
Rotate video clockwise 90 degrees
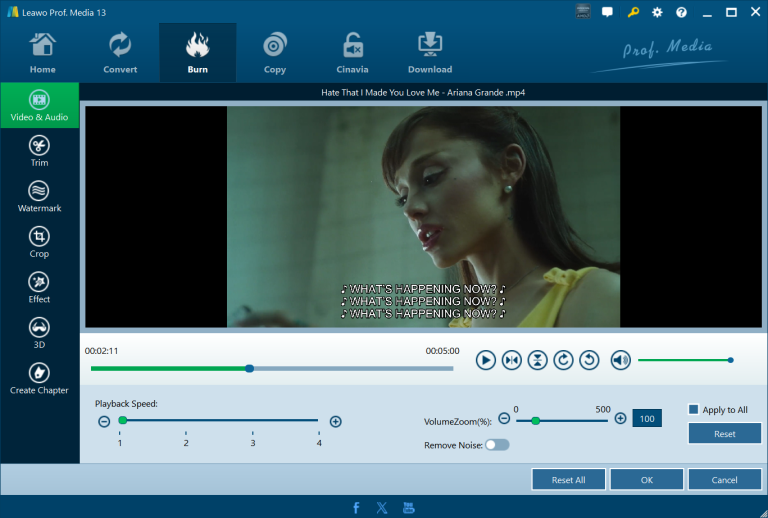click(563, 360)
